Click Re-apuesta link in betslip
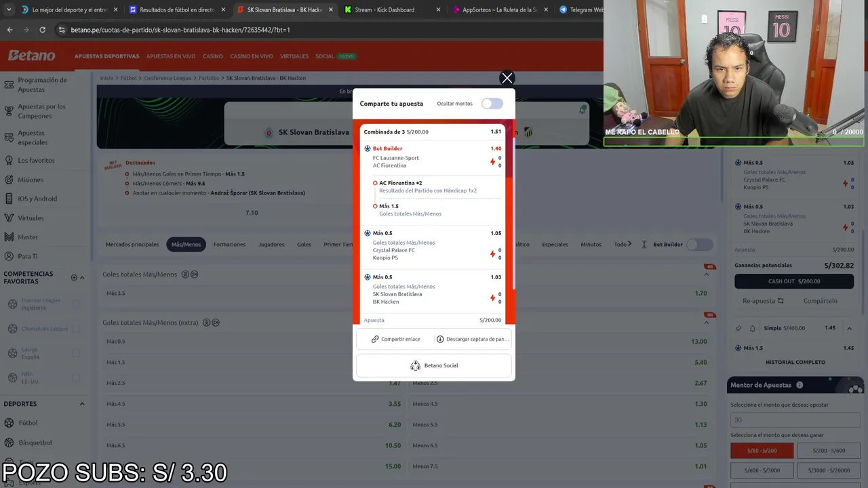The height and width of the screenshot is (488, 868). [763, 301]
